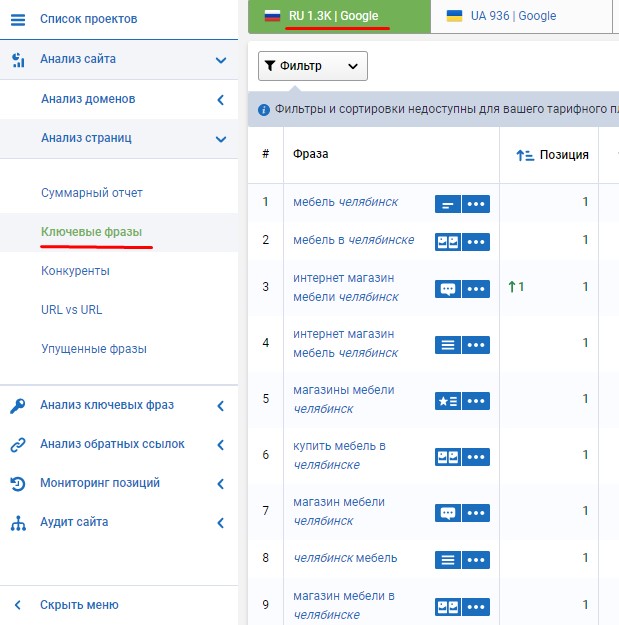Image resolution: width=619 pixels, height=625 pixels.
Task: Click the position monitoring icon
Action: click(18, 483)
